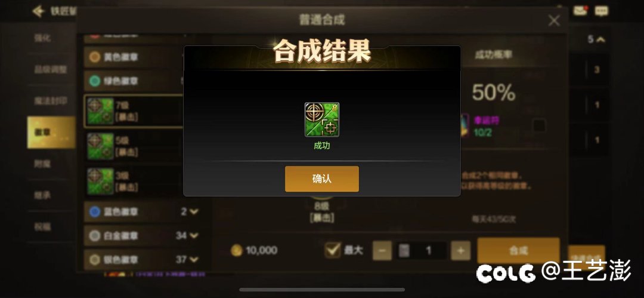Select the 7级 暴击 emblem icon
The width and height of the screenshot is (644, 298).
tap(101, 111)
